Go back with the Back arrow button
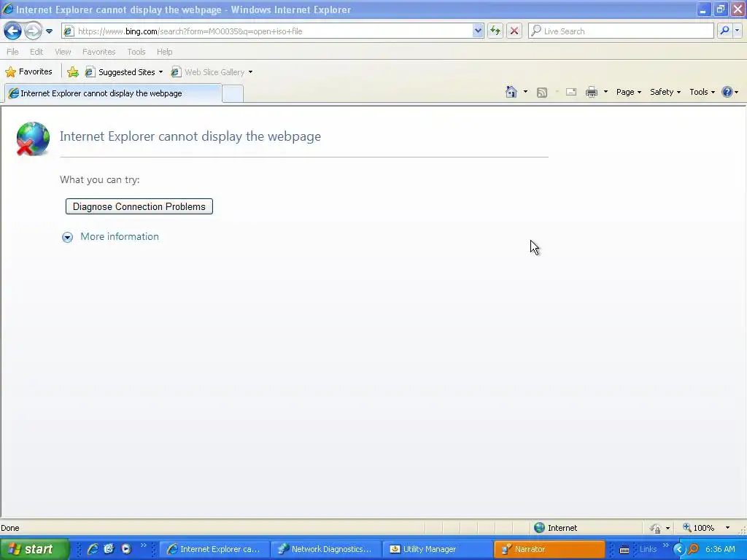Image resolution: width=747 pixels, height=560 pixels. click(13, 31)
